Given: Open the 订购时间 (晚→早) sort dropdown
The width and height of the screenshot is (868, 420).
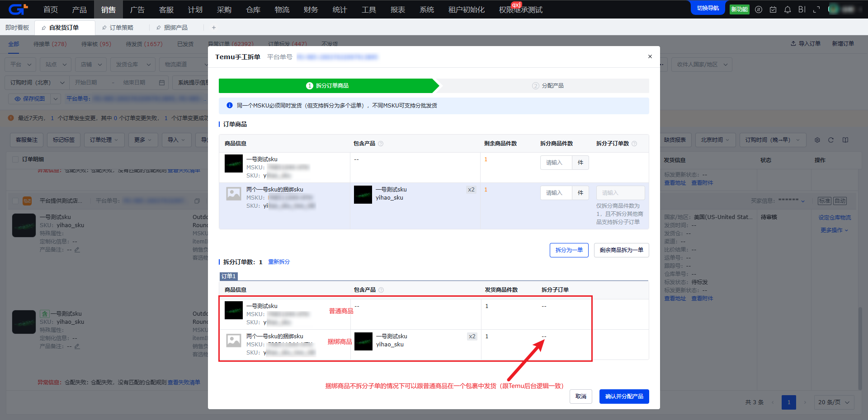Looking at the screenshot, I should 772,140.
